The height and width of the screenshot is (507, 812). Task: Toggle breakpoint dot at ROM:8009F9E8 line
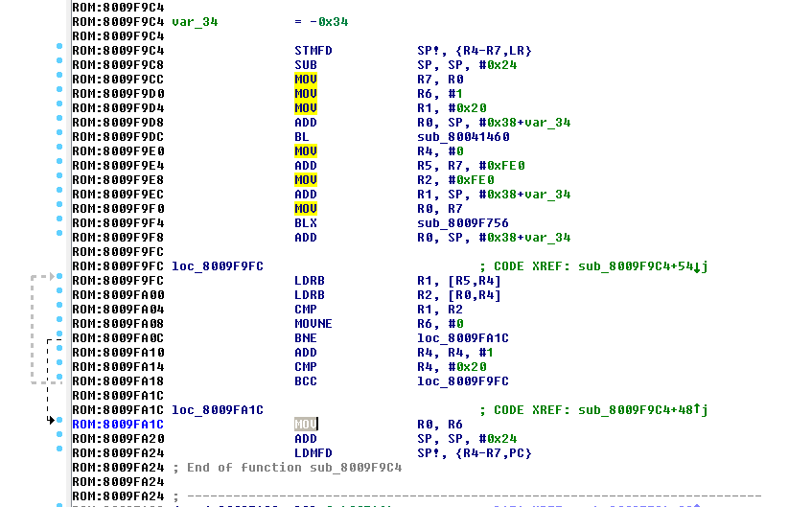pyautogui.click(x=59, y=175)
